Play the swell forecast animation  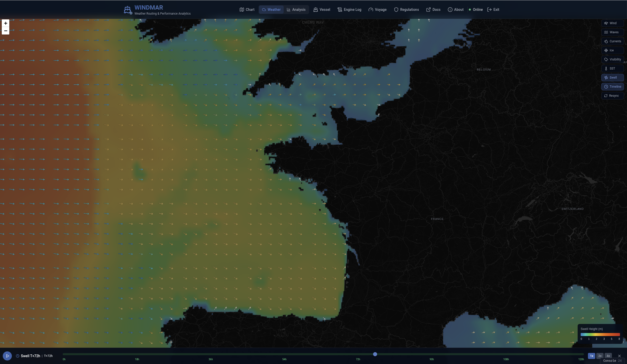(x=7, y=356)
